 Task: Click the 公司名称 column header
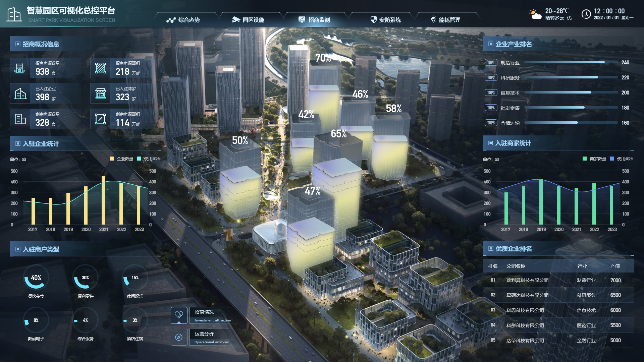516,266
